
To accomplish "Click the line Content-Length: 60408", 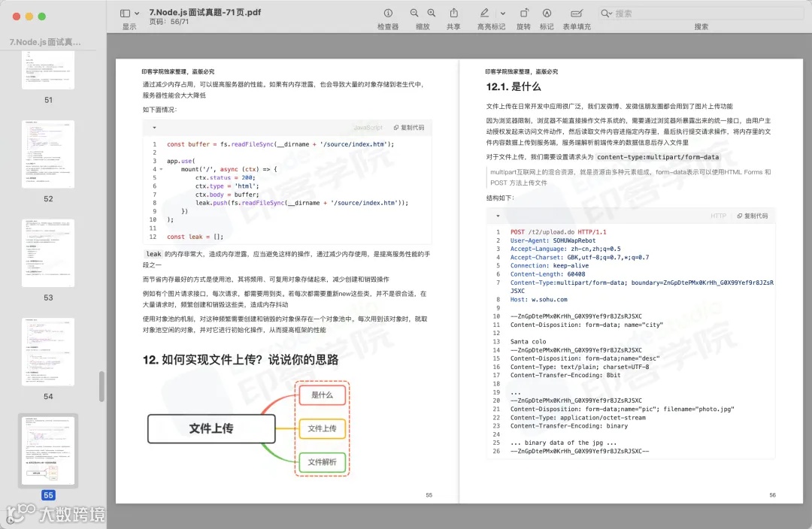I will pyautogui.click(x=548, y=274).
